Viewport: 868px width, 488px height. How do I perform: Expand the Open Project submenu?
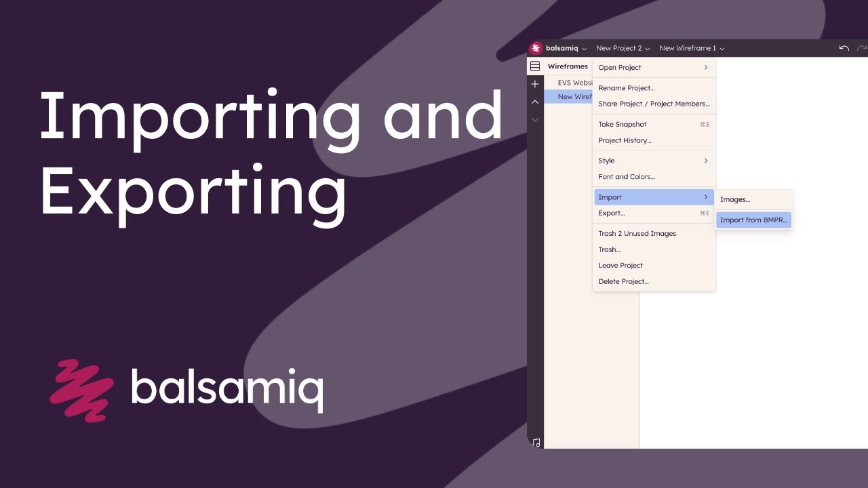coord(654,68)
